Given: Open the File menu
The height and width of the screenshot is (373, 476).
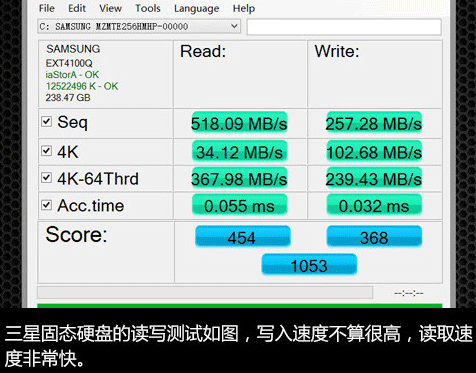Looking at the screenshot, I should coord(47,8).
